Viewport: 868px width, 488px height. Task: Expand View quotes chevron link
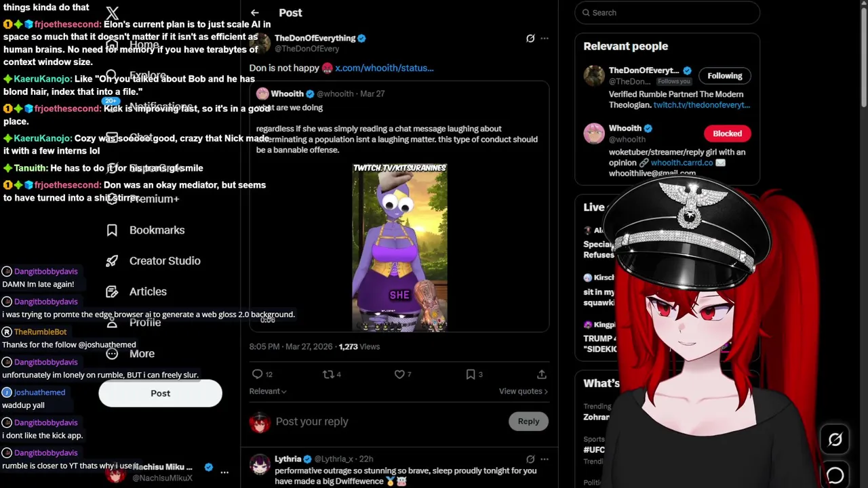click(524, 391)
